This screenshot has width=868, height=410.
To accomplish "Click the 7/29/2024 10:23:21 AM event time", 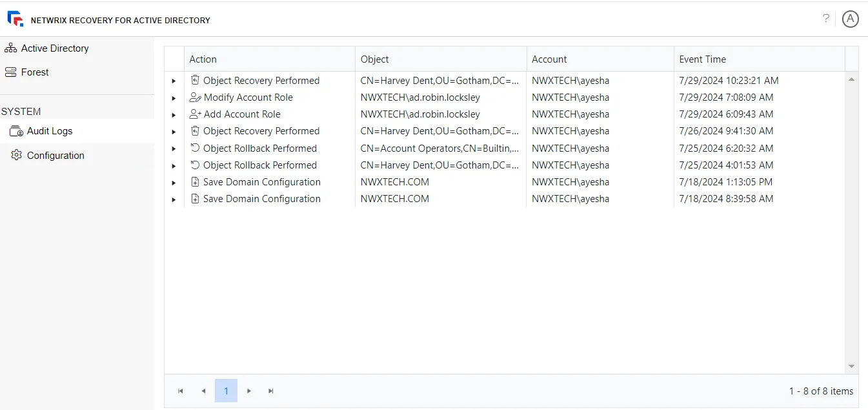I will 729,81.
